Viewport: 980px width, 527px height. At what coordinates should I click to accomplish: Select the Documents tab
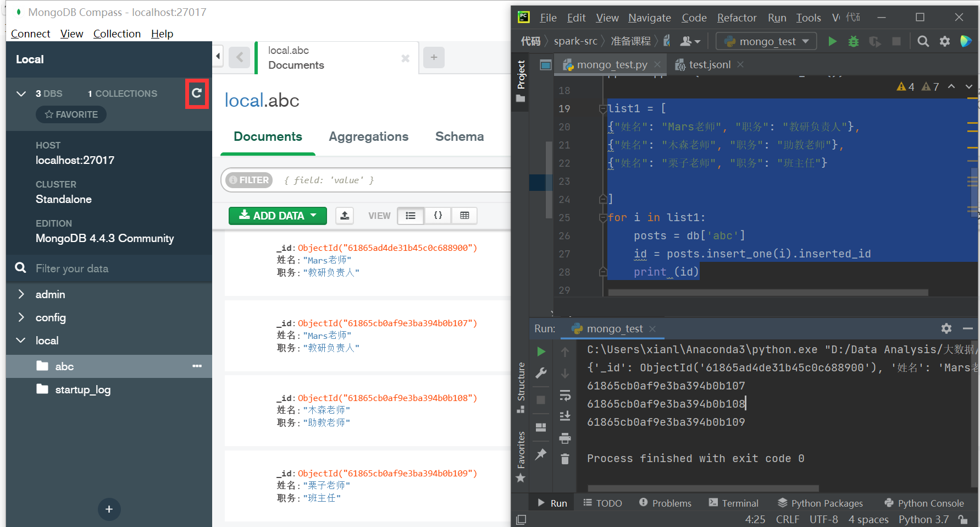click(x=268, y=136)
